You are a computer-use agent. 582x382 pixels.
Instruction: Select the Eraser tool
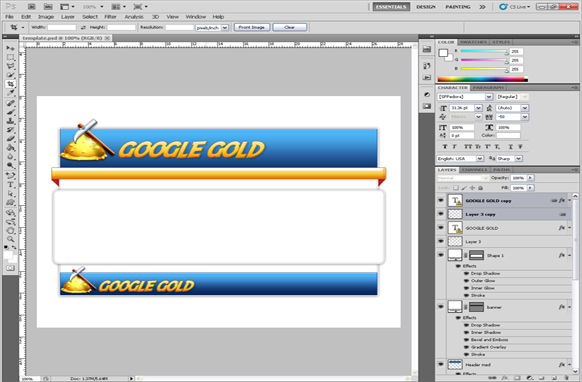click(x=10, y=139)
